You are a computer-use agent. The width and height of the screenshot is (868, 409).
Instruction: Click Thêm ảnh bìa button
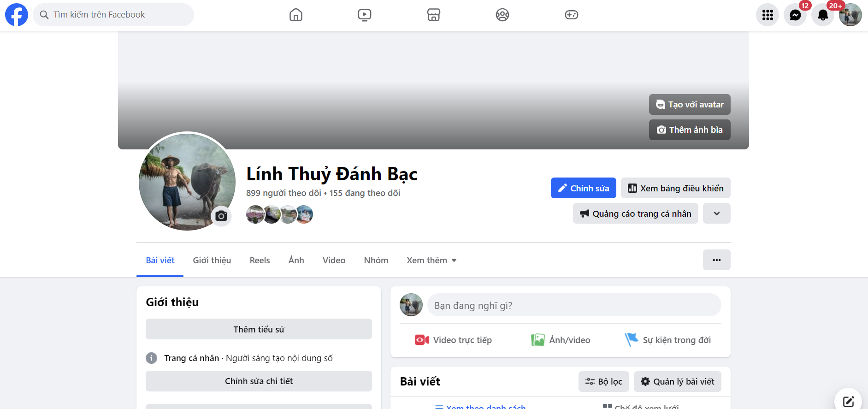pyautogui.click(x=690, y=130)
